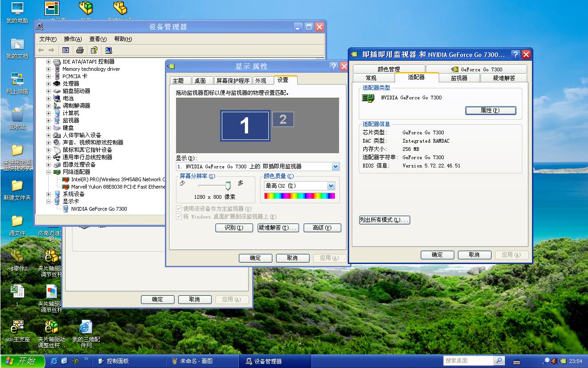588x368 pixels.
Task: Open 操作 menu in Device Manager
Action: 73,39
